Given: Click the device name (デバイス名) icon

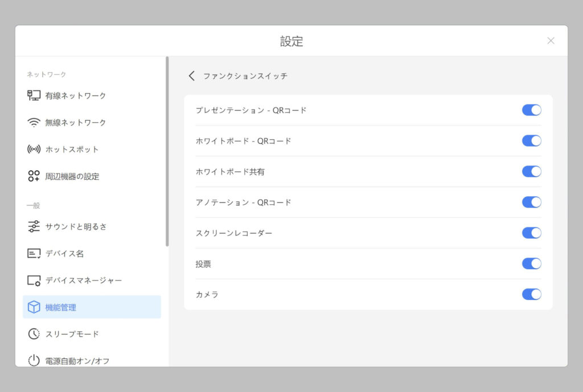Looking at the screenshot, I should coord(34,253).
